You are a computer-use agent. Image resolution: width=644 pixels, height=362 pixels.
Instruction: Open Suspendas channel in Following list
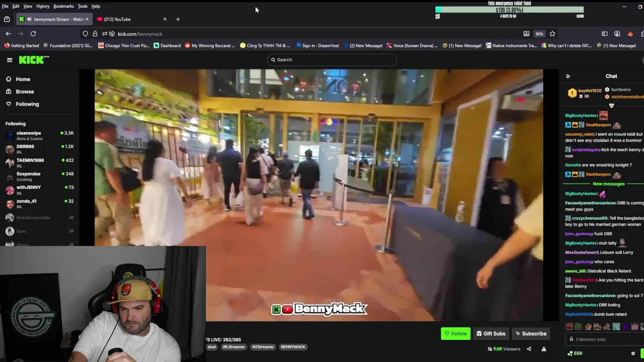(39, 176)
